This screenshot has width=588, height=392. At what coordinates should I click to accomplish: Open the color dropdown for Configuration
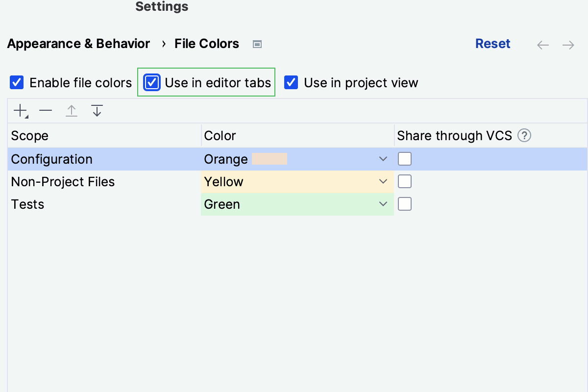pyautogui.click(x=383, y=159)
